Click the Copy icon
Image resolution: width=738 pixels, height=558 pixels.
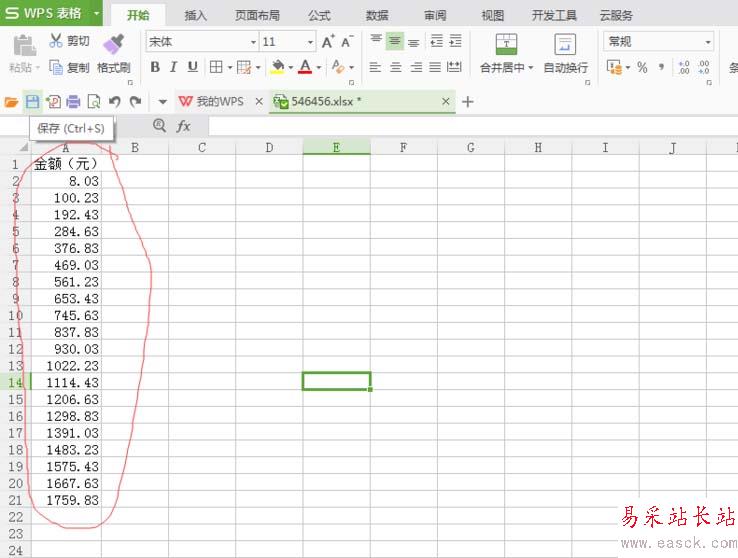(56, 68)
